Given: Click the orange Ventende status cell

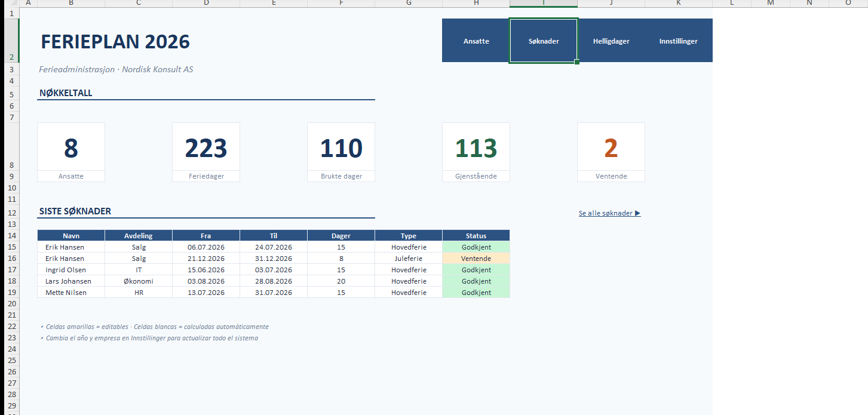Looking at the screenshot, I should tap(476, 259).
